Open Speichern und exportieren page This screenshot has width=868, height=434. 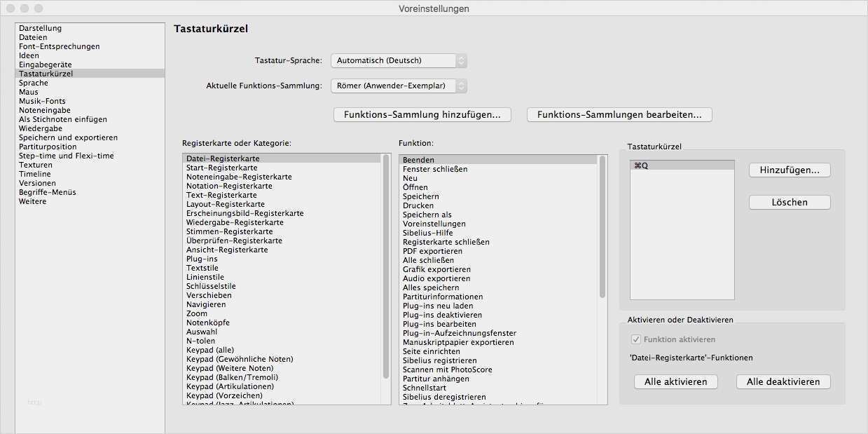coord(90,137)
